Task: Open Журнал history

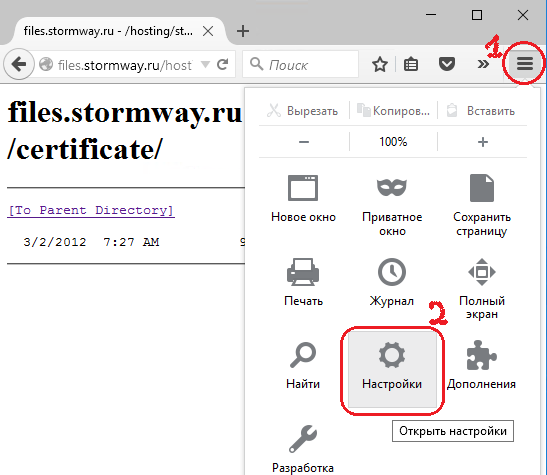Action: tap(392, 282)
